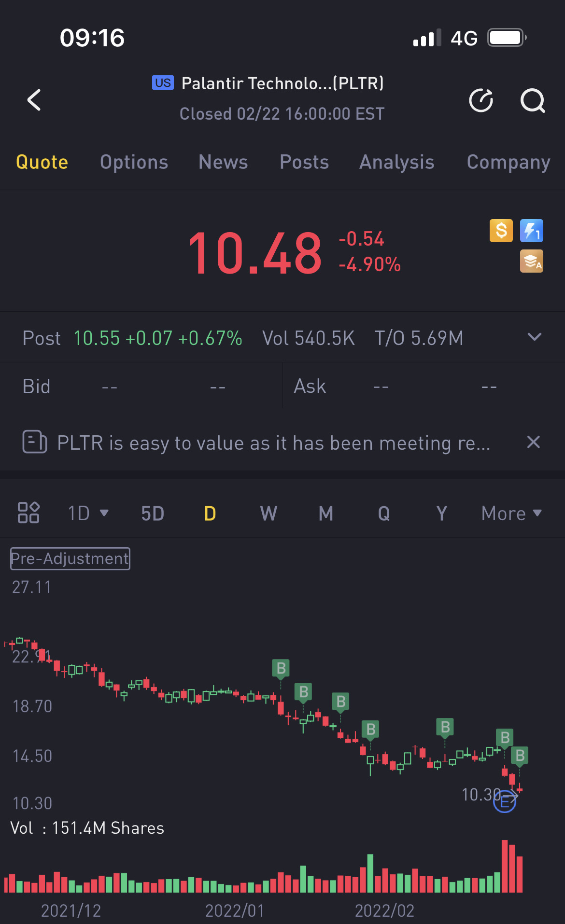This screenshot has height=924, width=565.
Task: Open the More chart periods dropdown
Action: coord(511,513)
